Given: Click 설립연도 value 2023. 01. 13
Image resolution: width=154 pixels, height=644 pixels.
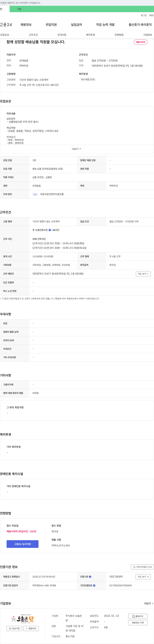Looking at the screenshot, I should [x=111, y=616].
